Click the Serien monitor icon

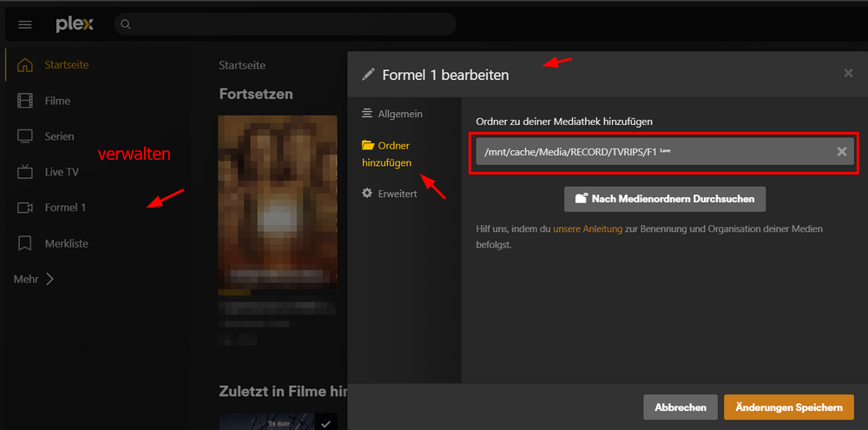[25, 136]
